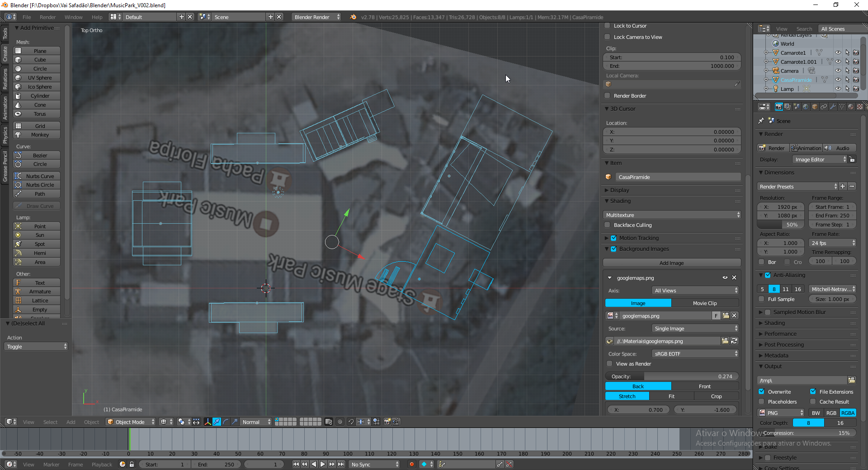Enable Lock Camera to View checkbox

pos(608,37)
